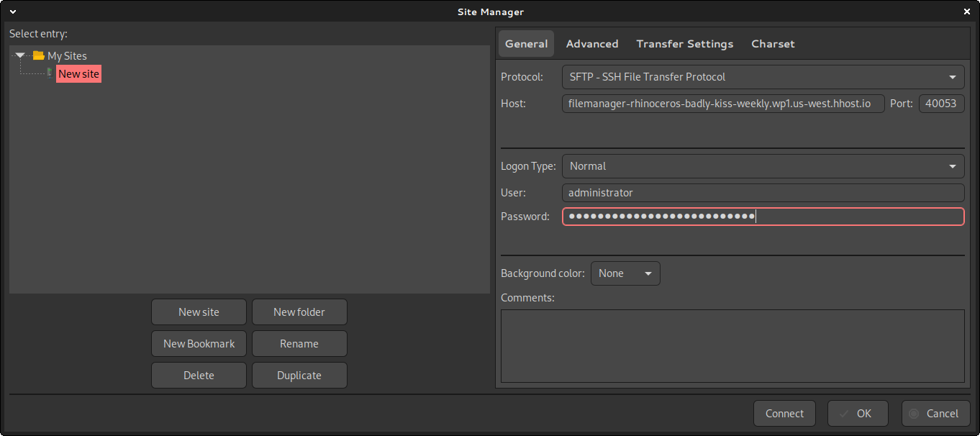Screen dimensions: 980x436
Task: Switch to the Charset tab
Action: pos(773,44)
